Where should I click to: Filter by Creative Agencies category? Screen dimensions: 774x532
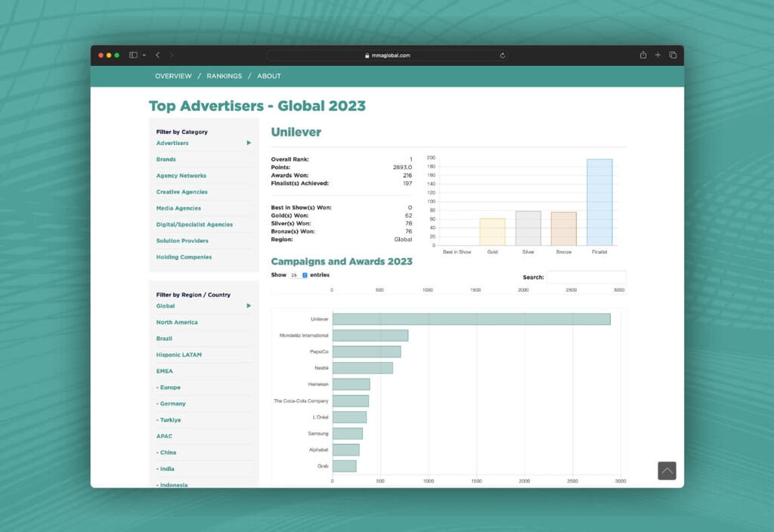point(181,192)
